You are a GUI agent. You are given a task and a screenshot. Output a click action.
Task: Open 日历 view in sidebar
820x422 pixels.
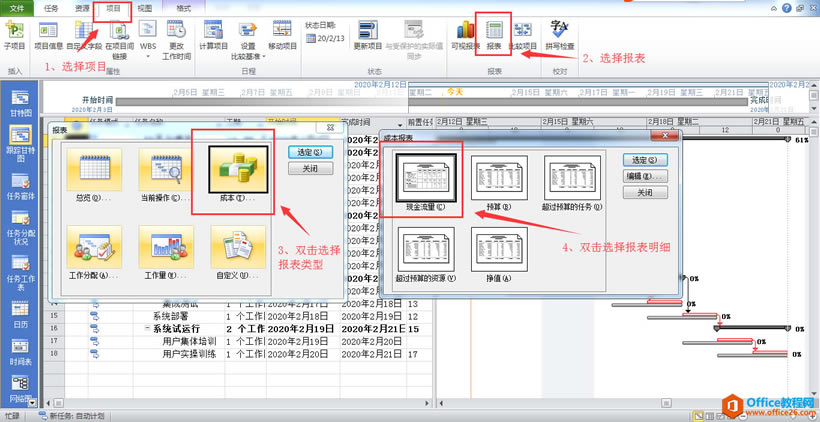(x=21, y=314)
